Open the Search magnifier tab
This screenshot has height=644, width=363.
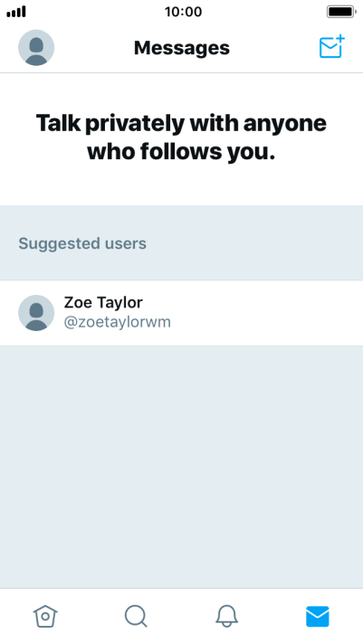tap(136, 617)
